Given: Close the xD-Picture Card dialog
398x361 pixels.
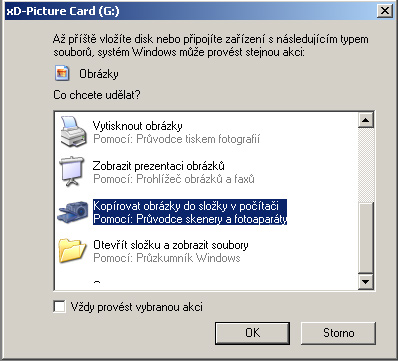Looking at the screenshot, I should click(385, 11).
